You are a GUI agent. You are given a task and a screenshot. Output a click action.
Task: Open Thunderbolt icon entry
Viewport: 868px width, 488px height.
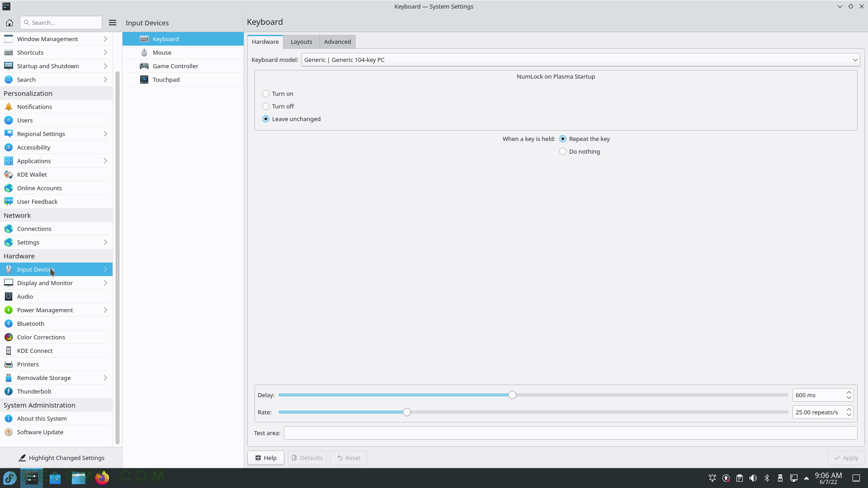coord(9,391)
